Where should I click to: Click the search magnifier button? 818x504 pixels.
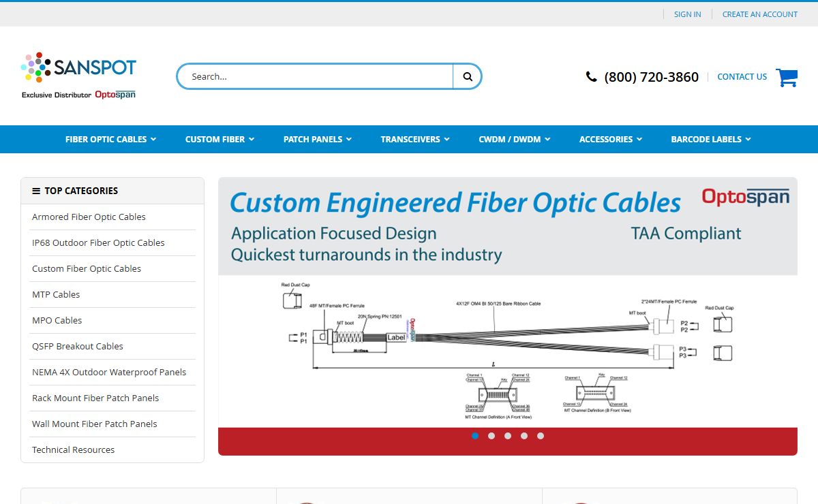(x=468, y=76)
